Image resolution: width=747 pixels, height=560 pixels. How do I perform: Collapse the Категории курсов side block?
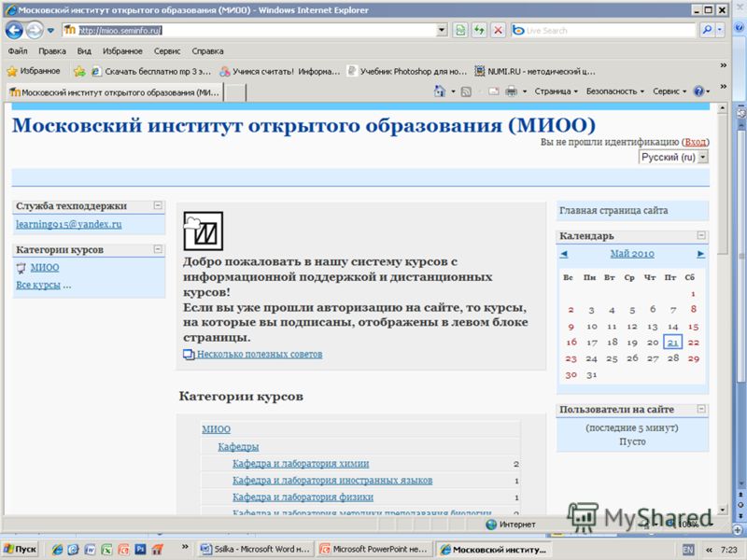pyautogui.click(x=158, y=249)
